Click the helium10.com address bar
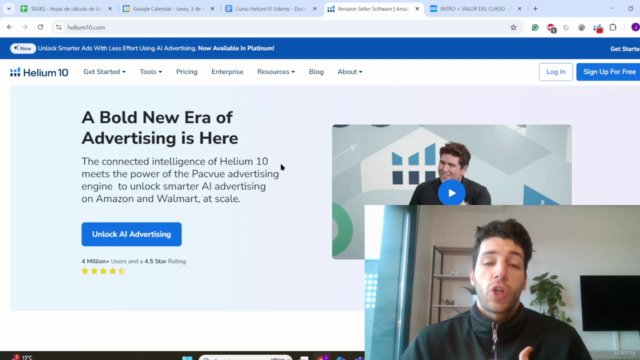The image size is (640, 360). 286,27
